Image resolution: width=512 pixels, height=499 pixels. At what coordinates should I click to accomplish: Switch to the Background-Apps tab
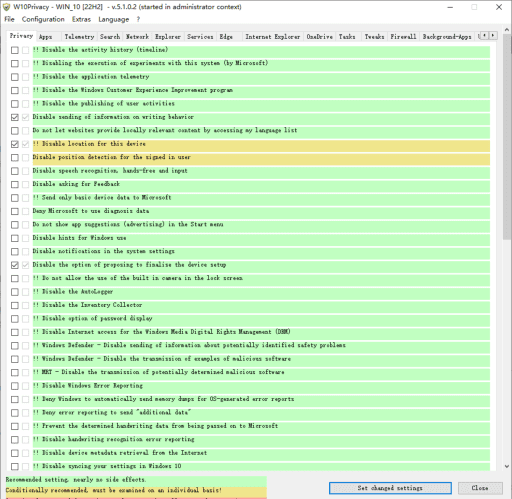pos(447,37)
